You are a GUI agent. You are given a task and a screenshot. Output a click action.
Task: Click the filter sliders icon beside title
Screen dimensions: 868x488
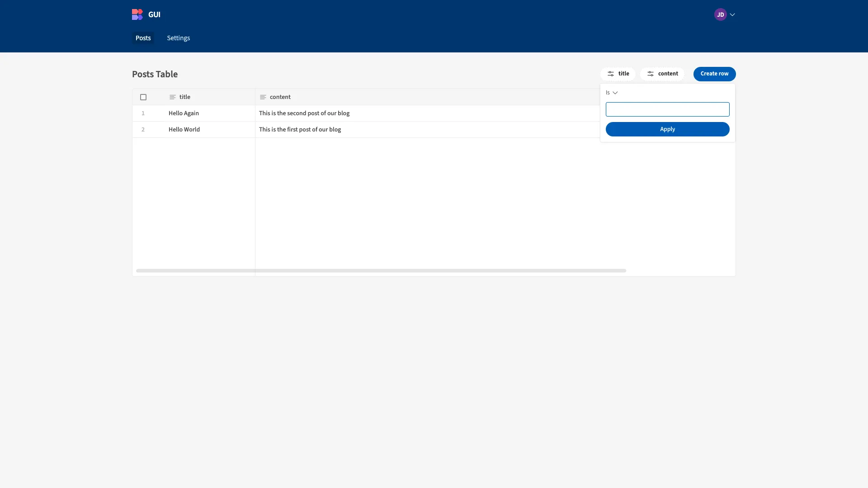point(611,74)
